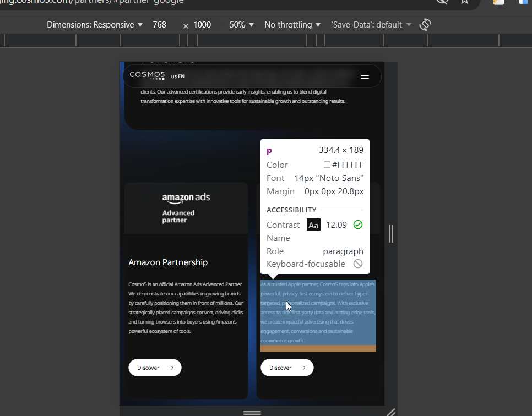Image resolution: width=532 pixels, height=416 pixels.
Task: Click the Amazon Partnership heading
Action: (168, 262)
